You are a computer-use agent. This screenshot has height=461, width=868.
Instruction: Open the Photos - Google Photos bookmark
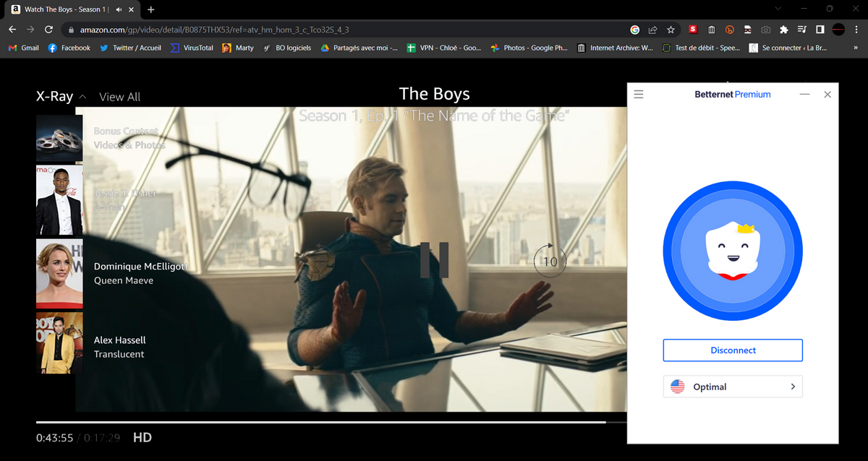[x=529, y=48]
